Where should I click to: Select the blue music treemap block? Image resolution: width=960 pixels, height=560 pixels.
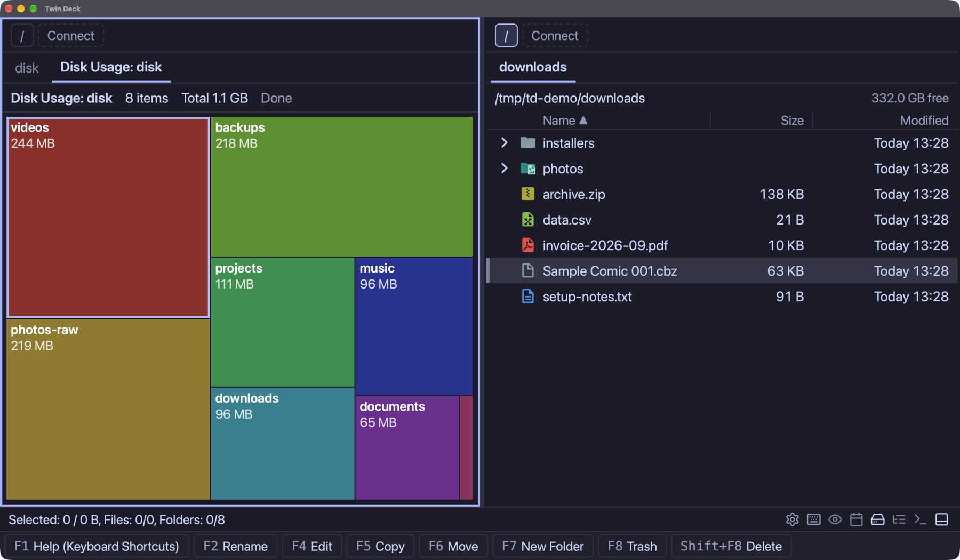[414, 326]
